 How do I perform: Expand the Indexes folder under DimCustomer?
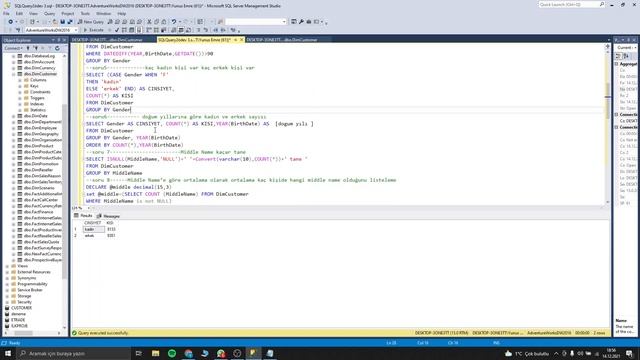(x=20, y=104)
